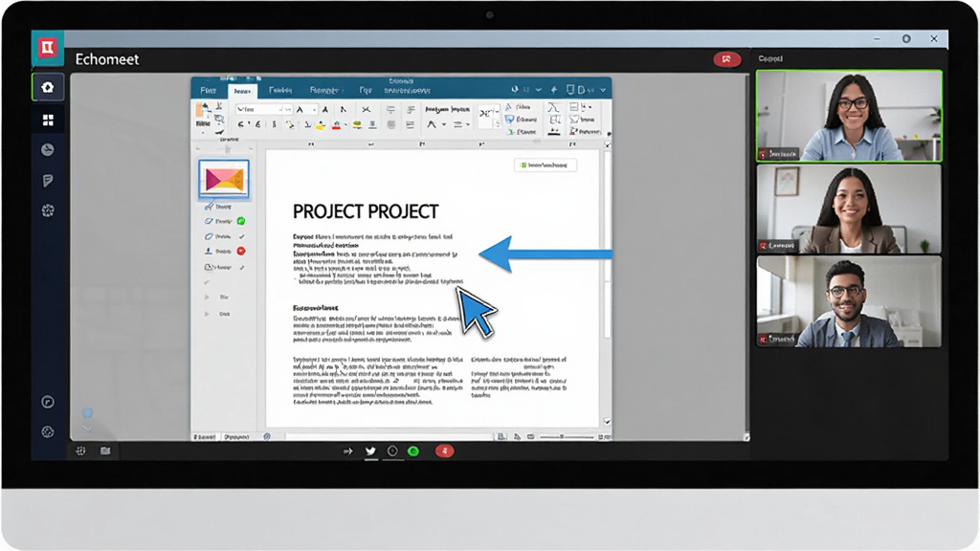Toggle the green status dot in slide panel

point(241,221)
